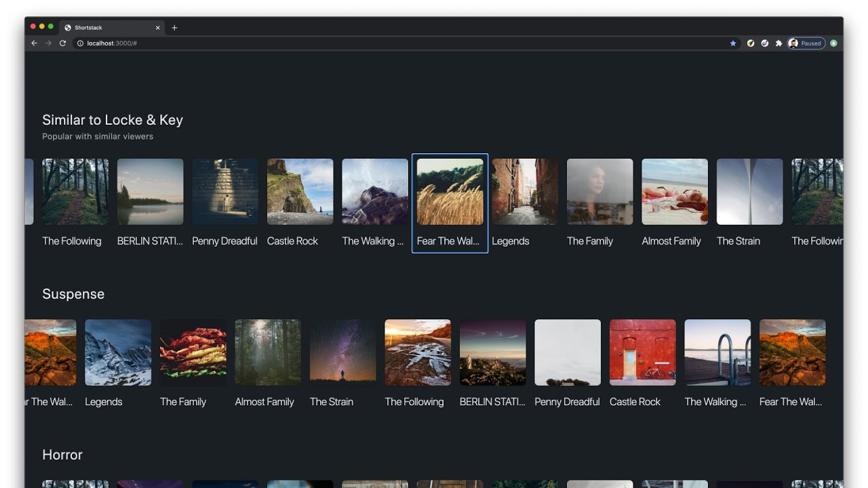
Task: Click the colorful swirl extension icon
Action: [764, 43]
